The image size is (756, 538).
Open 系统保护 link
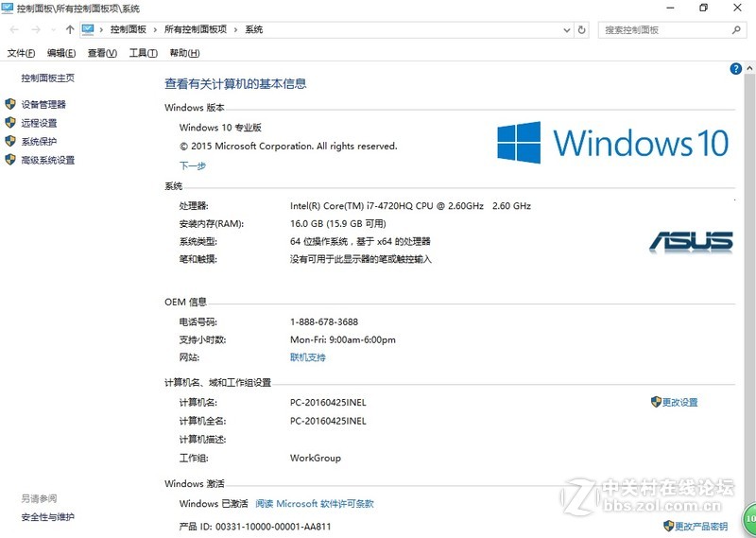[x=39, y=142]
